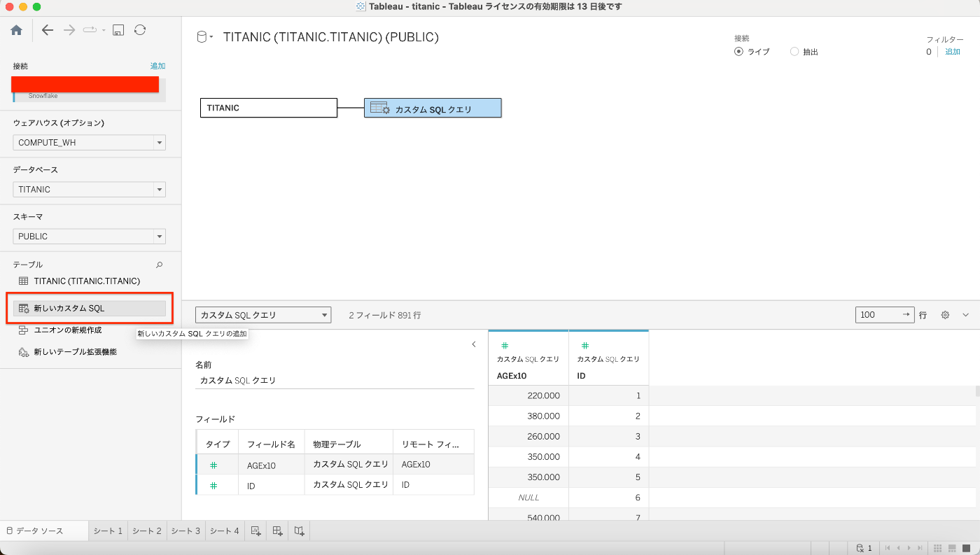Click the 追加 link next to 接続

(x=158, y=66)
